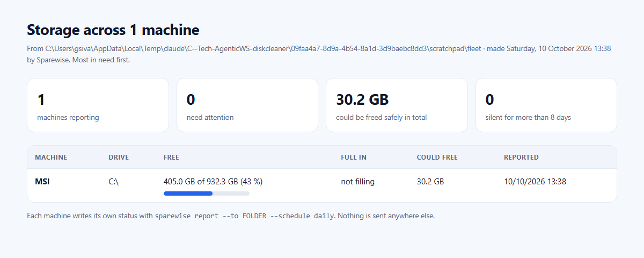Select the silent for more than 8 days card

546,105
